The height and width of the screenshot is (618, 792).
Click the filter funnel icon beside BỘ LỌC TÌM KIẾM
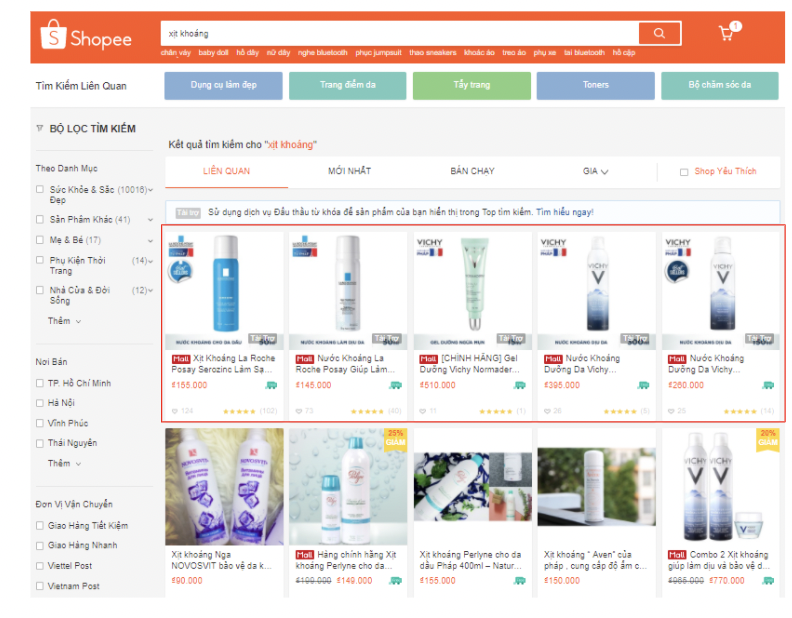coord(40,128)
